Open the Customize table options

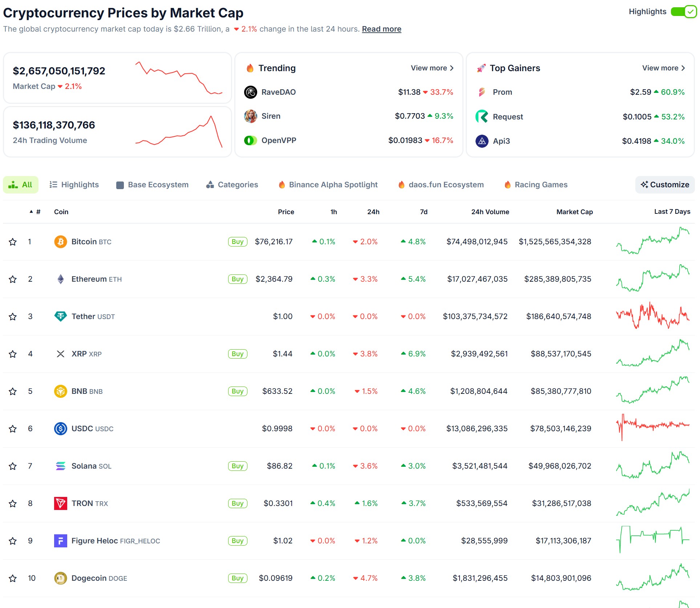point(665,185)
